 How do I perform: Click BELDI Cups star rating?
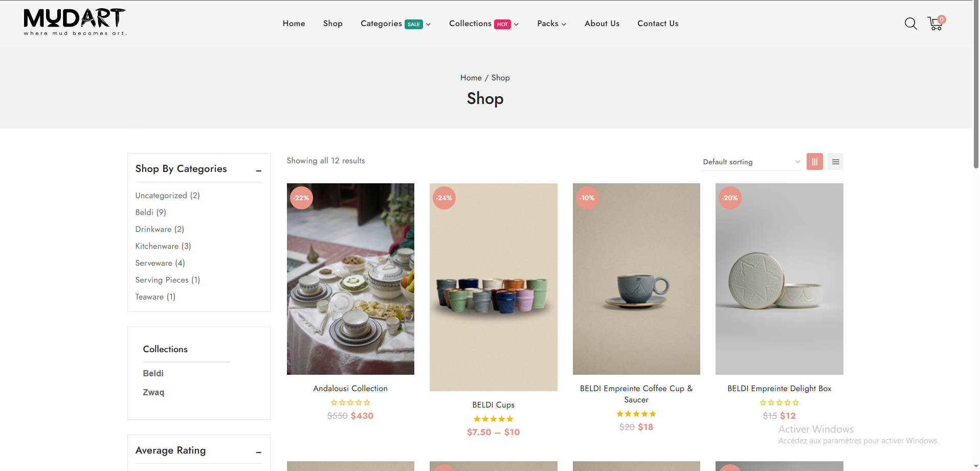click(x=493, y=419)
